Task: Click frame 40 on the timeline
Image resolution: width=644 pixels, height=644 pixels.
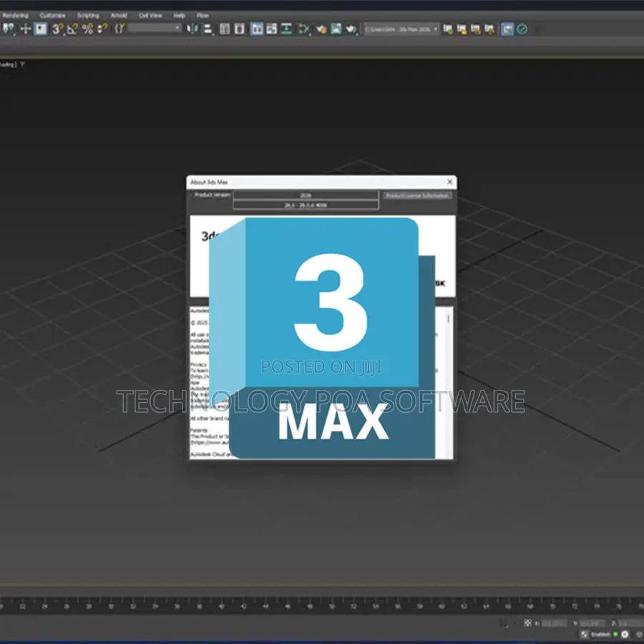Action: click(221, 606)
